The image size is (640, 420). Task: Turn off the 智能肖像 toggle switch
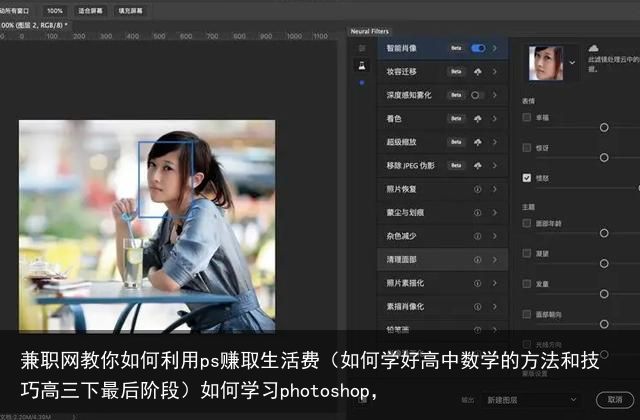point(478,48)
